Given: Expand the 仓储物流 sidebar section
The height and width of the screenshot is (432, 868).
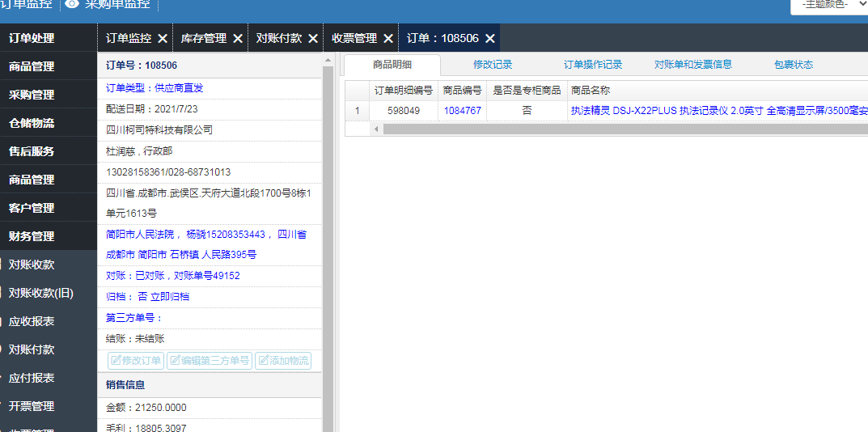Looking at the screenshot, I should (x=49, y=123).
